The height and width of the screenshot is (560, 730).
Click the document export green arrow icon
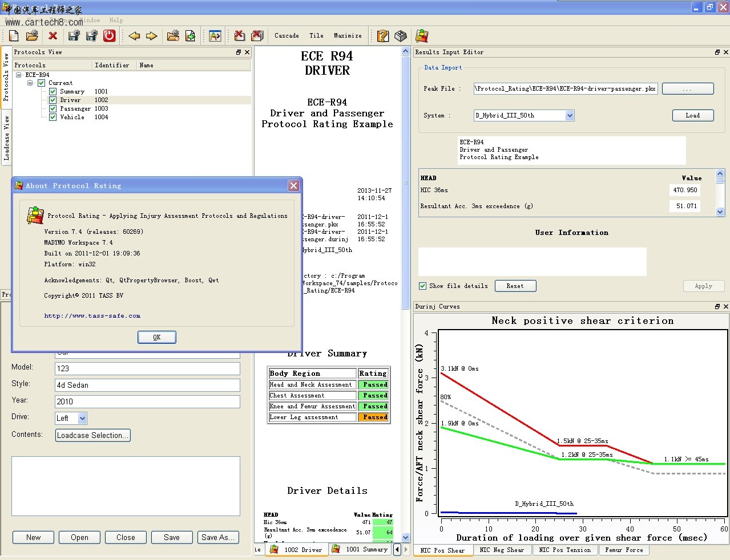[x=190, y=36]
